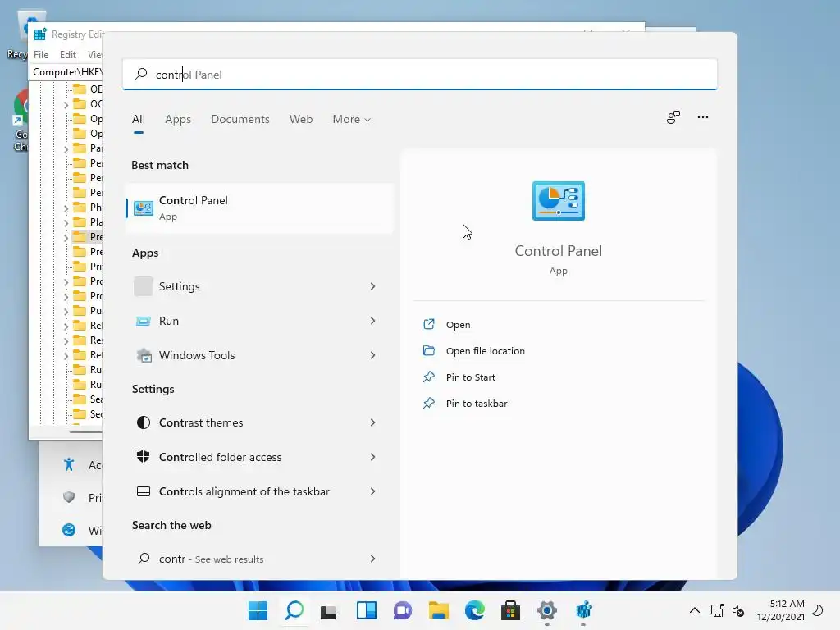
Task: Launch Microsoft Edge from the taskbar
Action: 475,610
